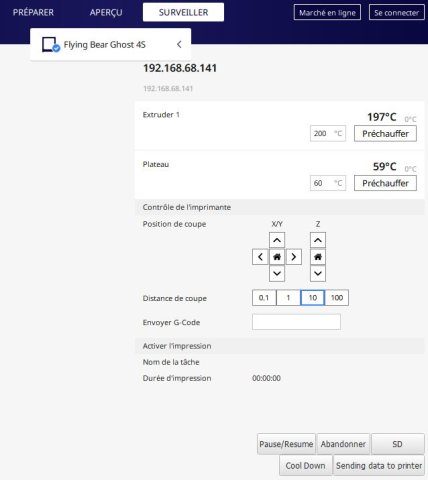Collapse the Flying Bear Ghost 4S printer selector
The width and height of the screenshot is (428, 480).
coord(179,44)
